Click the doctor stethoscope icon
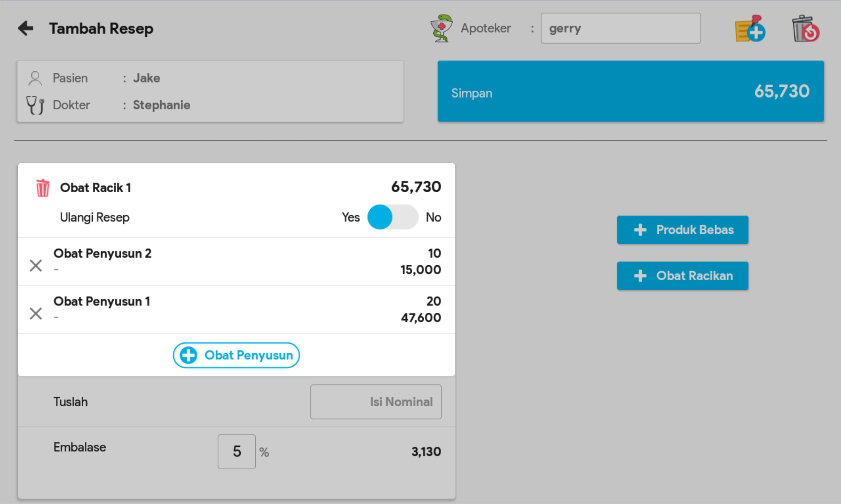 35,105
